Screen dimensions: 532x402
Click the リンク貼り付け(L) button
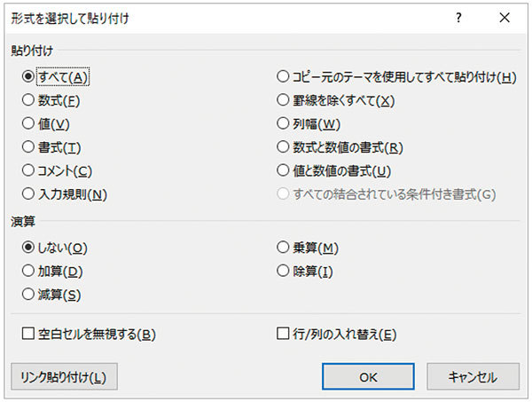click(64, 376)
